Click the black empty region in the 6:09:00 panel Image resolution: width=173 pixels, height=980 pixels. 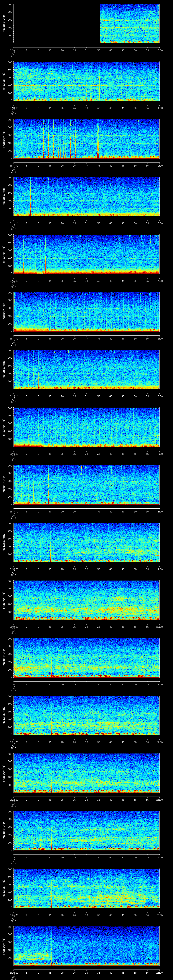[56, 24]
